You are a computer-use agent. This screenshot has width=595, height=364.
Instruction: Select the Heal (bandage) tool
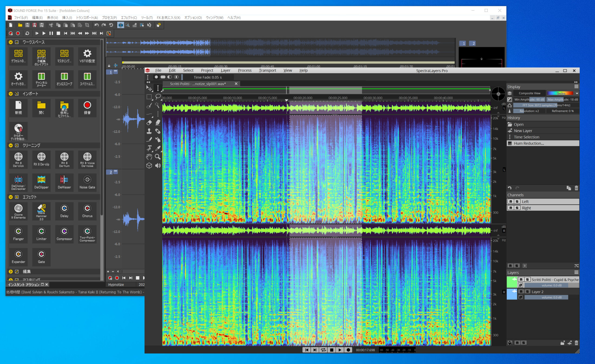point(158,131)
